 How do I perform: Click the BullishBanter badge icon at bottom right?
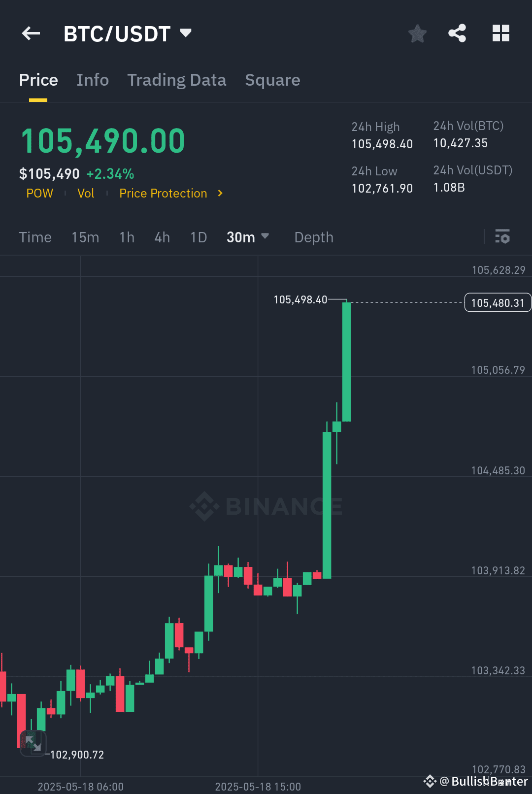pos(430,781)
